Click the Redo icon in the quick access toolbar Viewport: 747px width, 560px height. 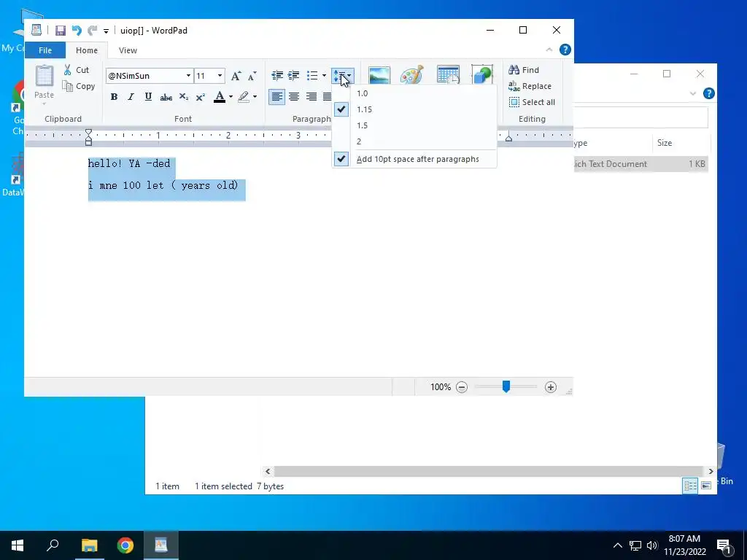coord(92,31)
